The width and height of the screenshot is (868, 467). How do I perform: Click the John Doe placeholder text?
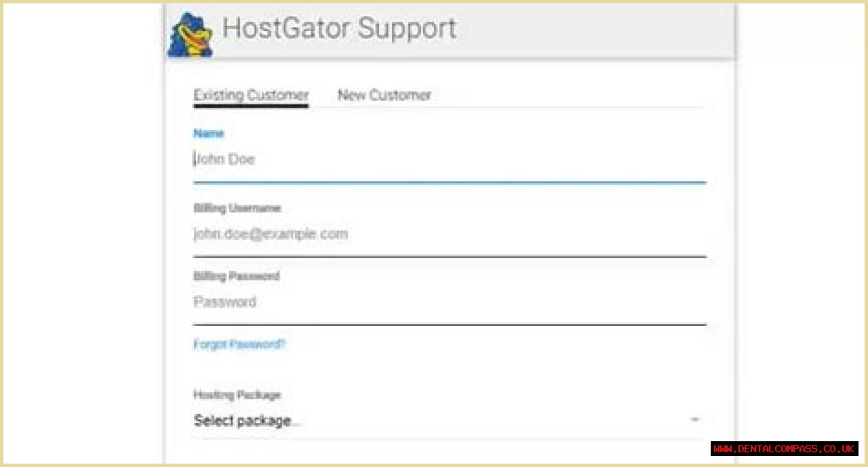[224, 160]
